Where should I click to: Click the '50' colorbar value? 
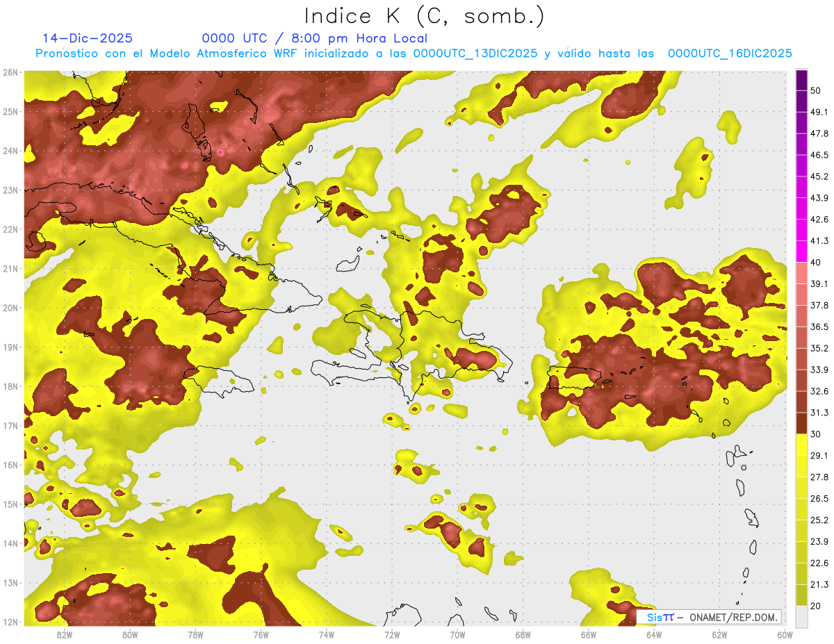click(817, 91)
